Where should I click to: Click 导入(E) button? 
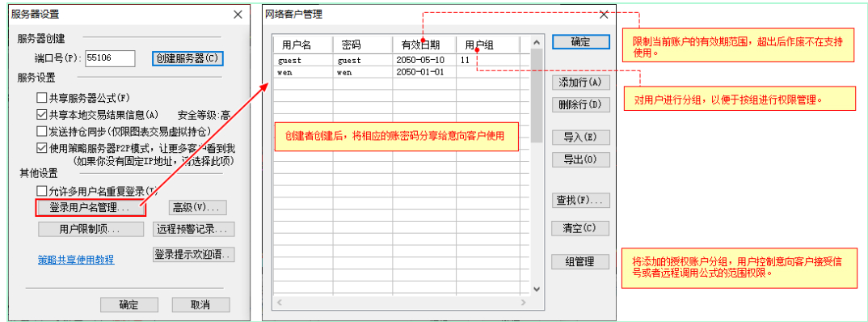pos(581,138)
